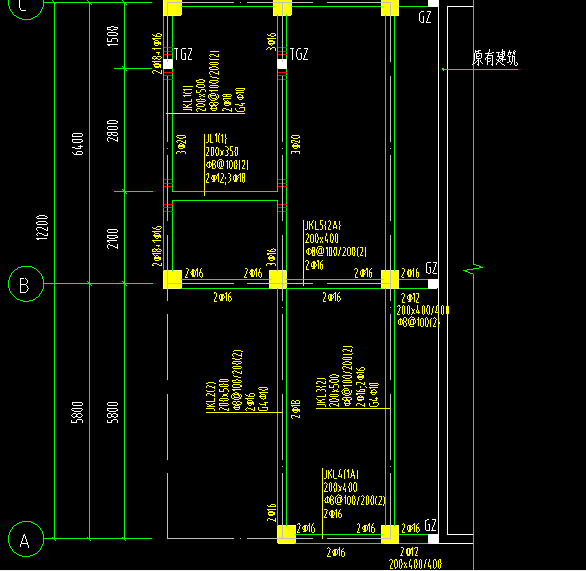Pick Φ8@100/200(2) stirrup text under JKL5(2A)
This screenshot has width=586, height=571.
point(336,251)
